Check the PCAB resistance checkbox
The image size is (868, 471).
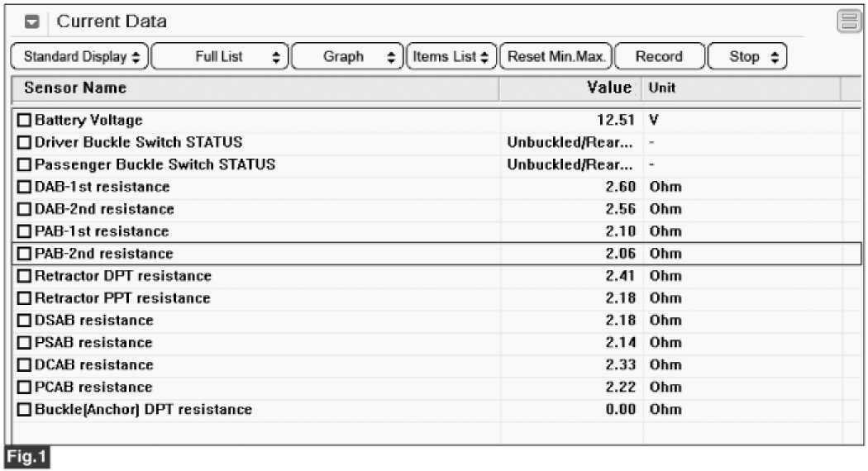pyautogui.click(x=25, y=388)
